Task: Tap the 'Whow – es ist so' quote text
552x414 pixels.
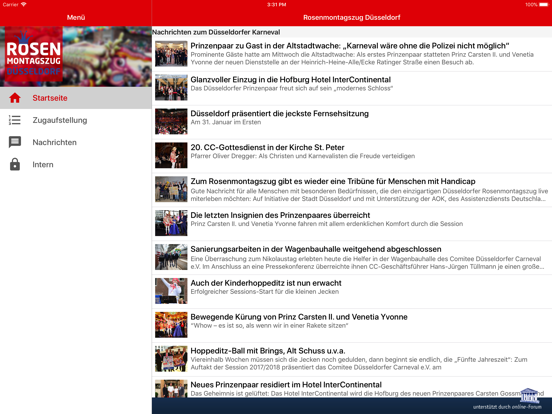Action: (x=269, y=326)
